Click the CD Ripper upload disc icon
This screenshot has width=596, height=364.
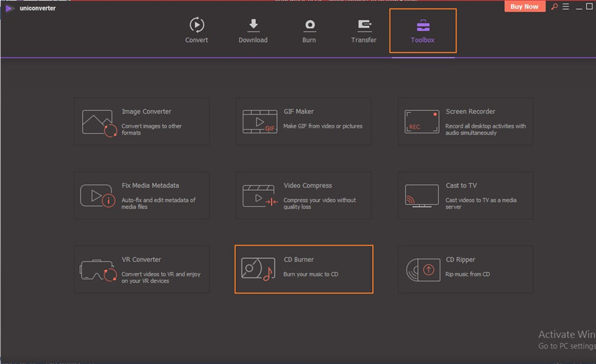click(x=423, y=270)
